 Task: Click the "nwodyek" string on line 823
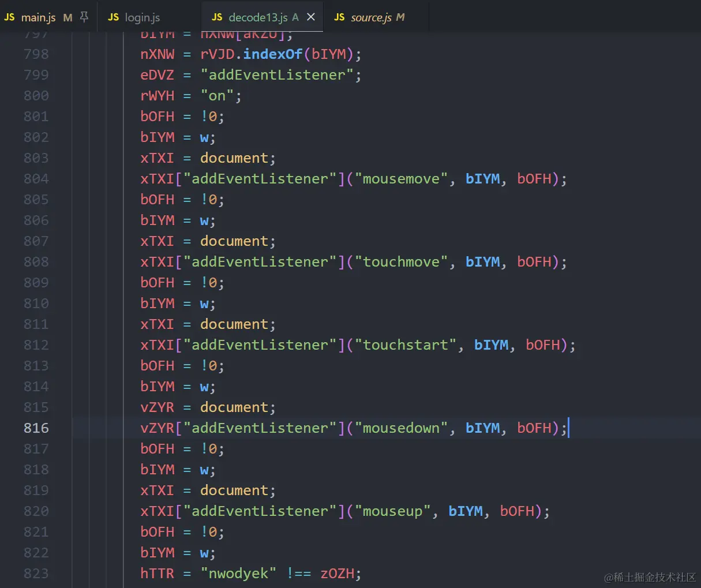coord(239,574)
